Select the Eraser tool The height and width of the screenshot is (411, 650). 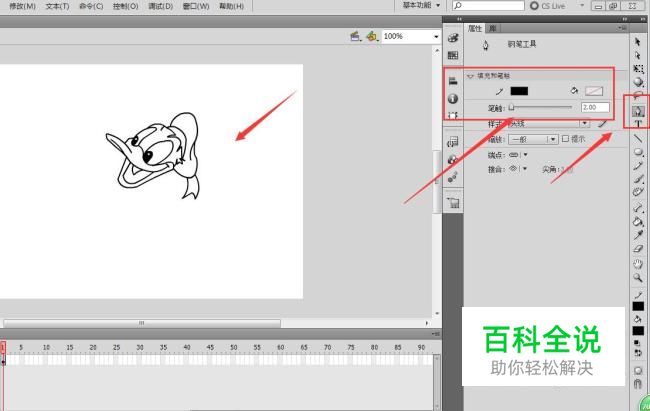[x=638, y=248]
